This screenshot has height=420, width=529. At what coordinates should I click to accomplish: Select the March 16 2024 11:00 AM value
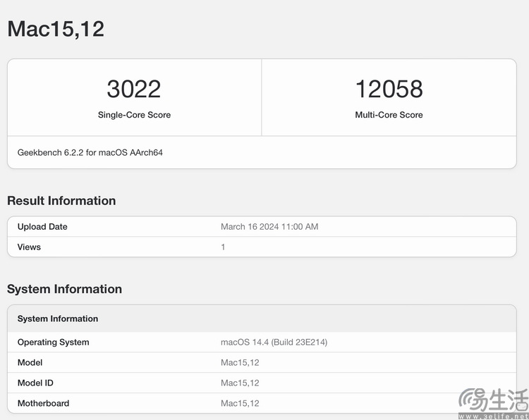coord(269,226)
